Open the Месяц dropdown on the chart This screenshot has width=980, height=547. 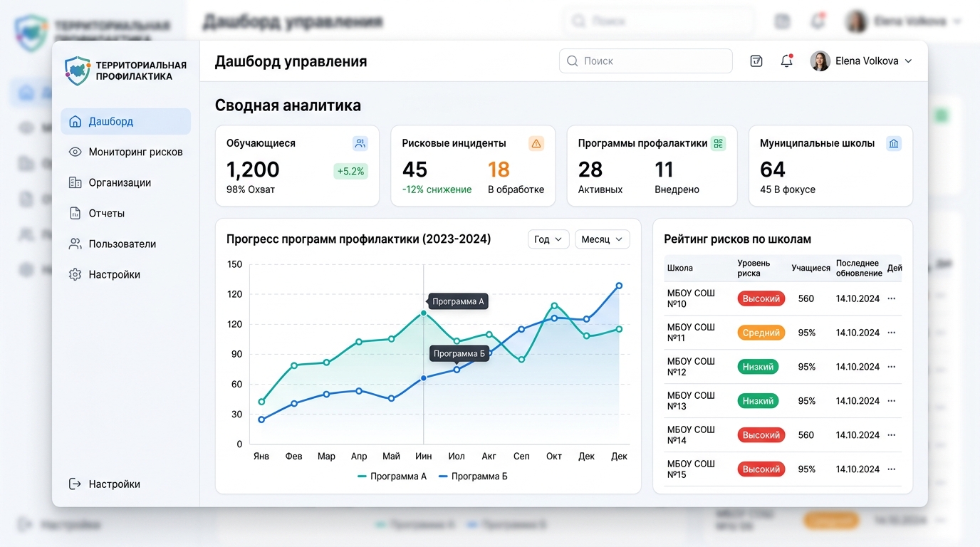point(602,239)
